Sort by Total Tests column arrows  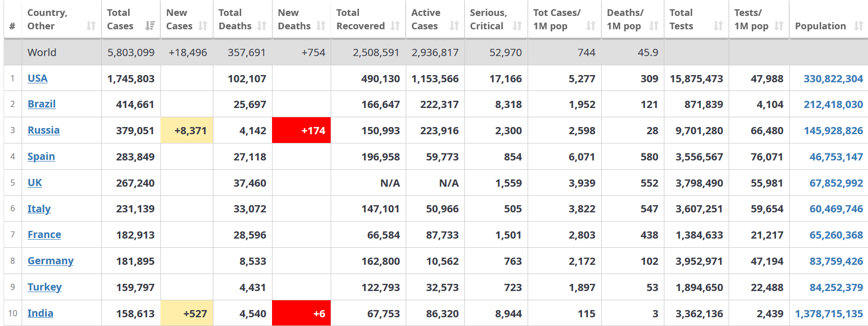tap(718, 26)
